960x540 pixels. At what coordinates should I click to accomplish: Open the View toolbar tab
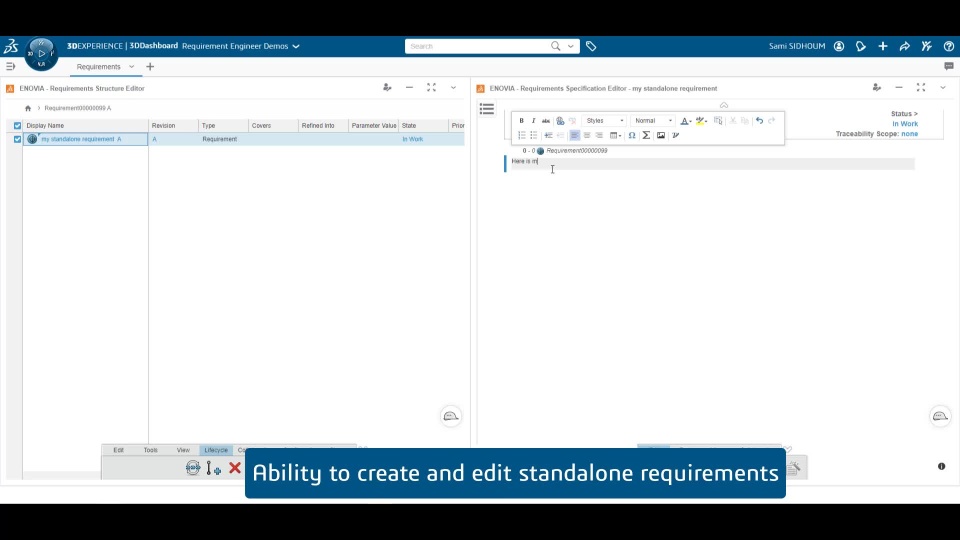click(183, 450)
